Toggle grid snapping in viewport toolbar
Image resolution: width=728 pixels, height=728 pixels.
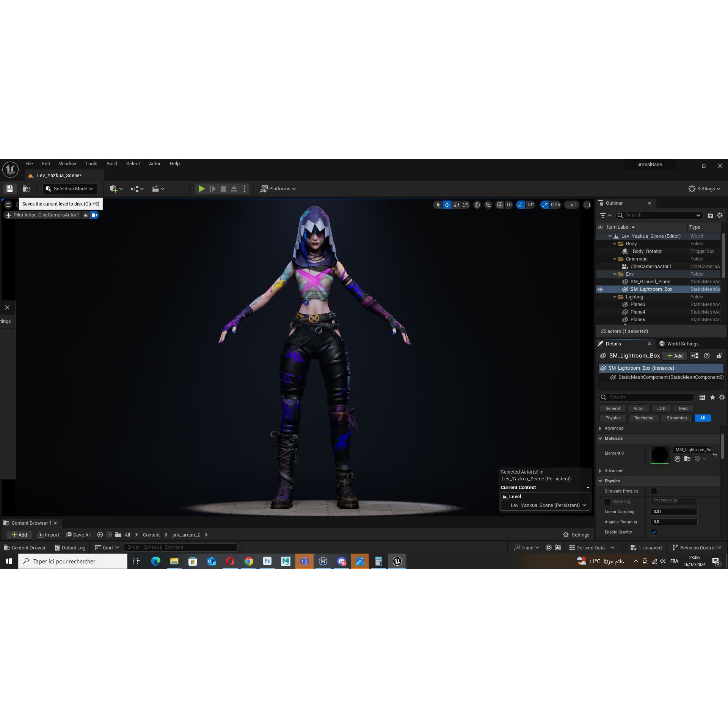(500, 205)
